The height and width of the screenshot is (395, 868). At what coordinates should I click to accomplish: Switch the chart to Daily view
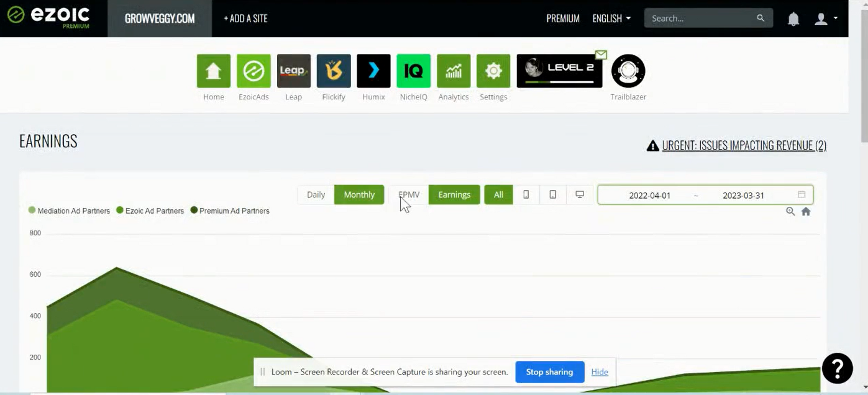316,194
